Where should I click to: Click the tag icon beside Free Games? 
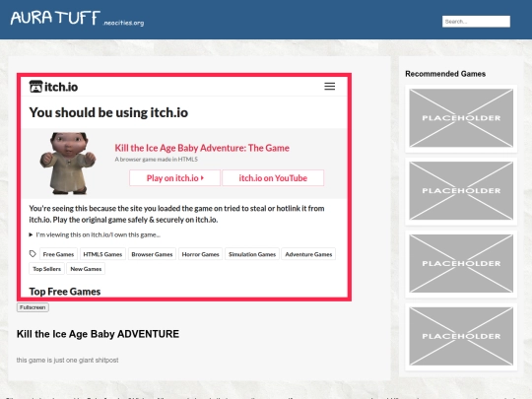pyautogui.click(x=33, y=254)
